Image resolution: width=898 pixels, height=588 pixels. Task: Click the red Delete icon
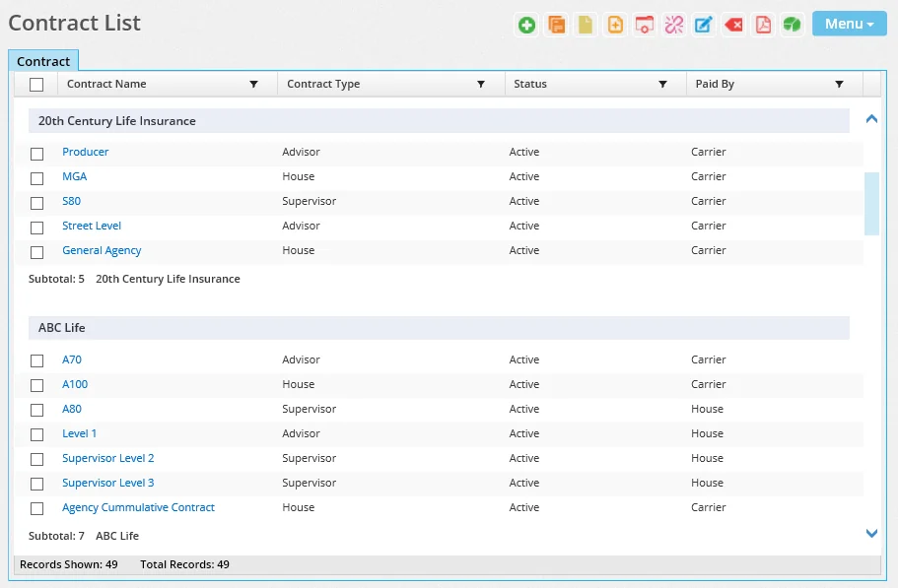(x=733, y=25)
